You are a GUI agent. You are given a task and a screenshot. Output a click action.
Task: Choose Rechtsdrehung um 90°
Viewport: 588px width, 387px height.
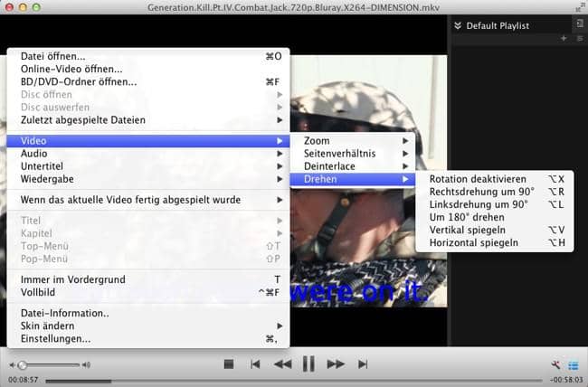(495, 192)
